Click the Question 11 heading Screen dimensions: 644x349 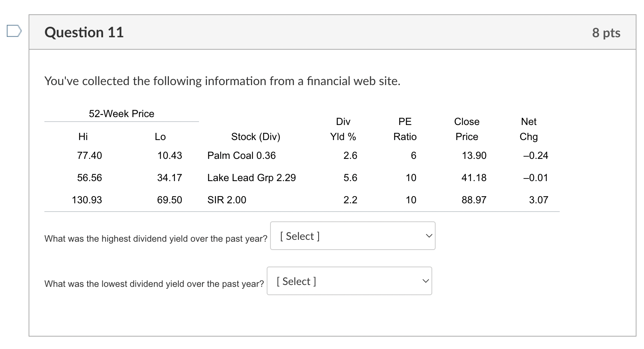(84, 32)
